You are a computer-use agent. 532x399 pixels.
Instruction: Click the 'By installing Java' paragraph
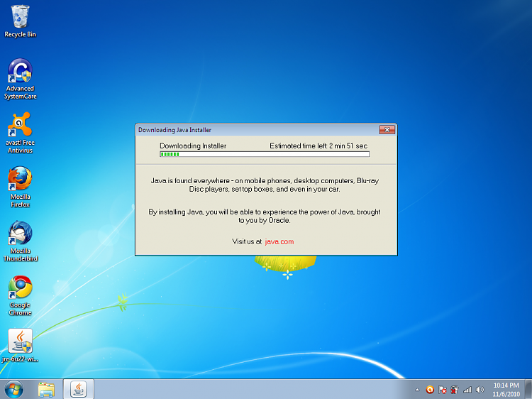coord(265,217)
